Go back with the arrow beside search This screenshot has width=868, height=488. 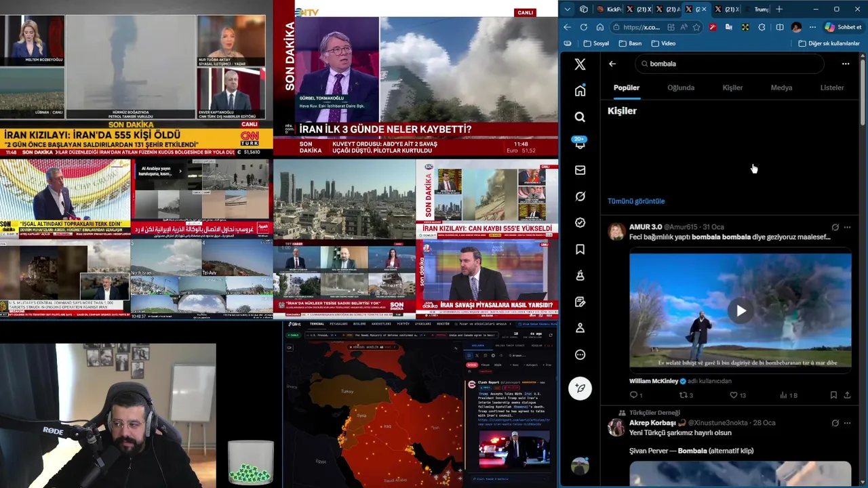click(x=612, y=64)
